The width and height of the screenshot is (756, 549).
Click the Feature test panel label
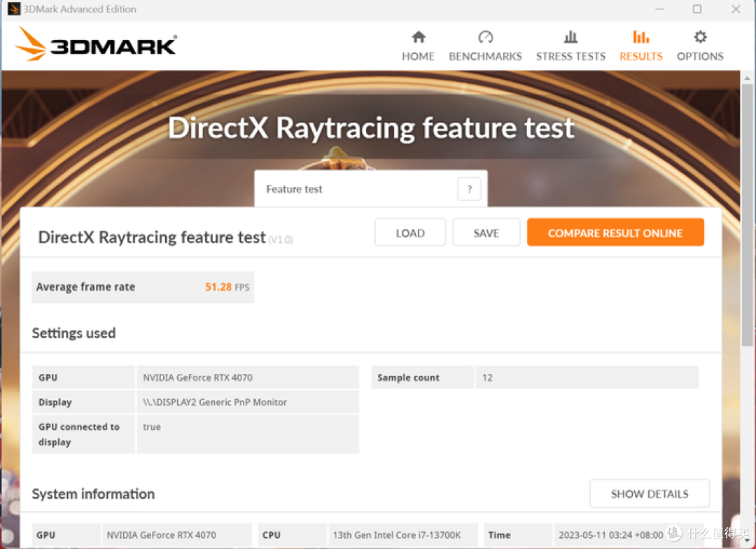(294, 189)
